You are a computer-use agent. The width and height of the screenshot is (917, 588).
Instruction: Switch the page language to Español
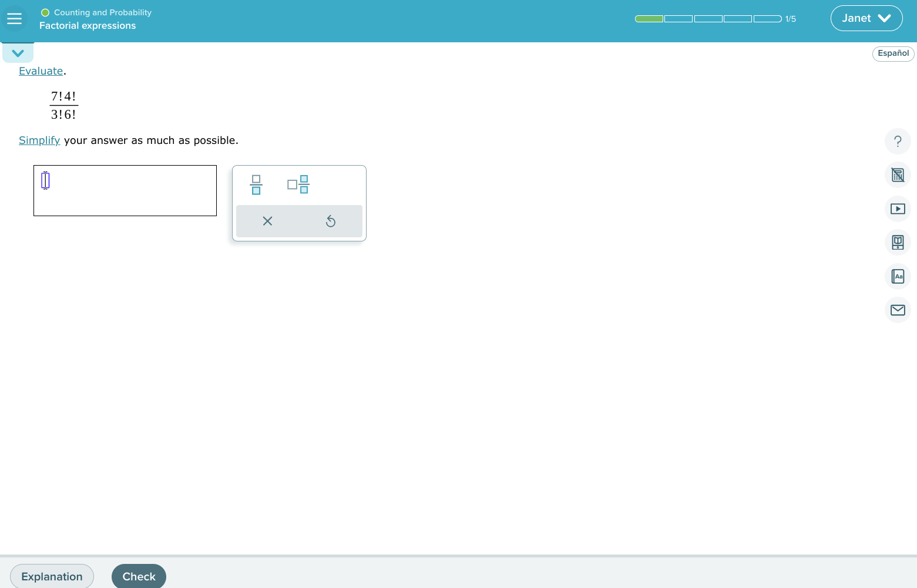tap(892, 53)
